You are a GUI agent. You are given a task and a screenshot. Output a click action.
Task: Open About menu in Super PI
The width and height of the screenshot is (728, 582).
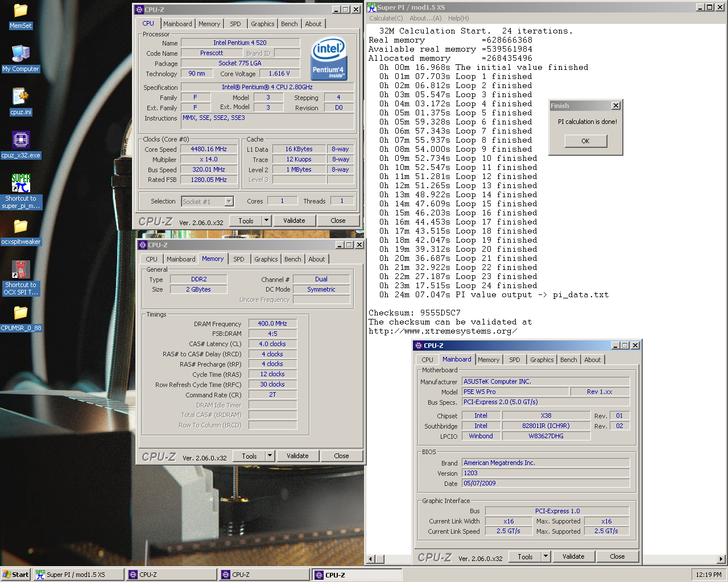[x=425, y=18]
